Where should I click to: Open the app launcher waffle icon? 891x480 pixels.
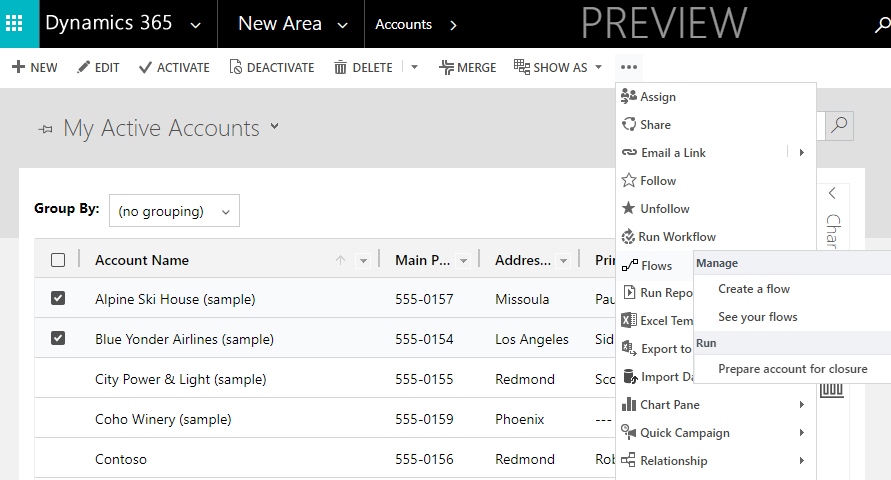tap(19, 24)
